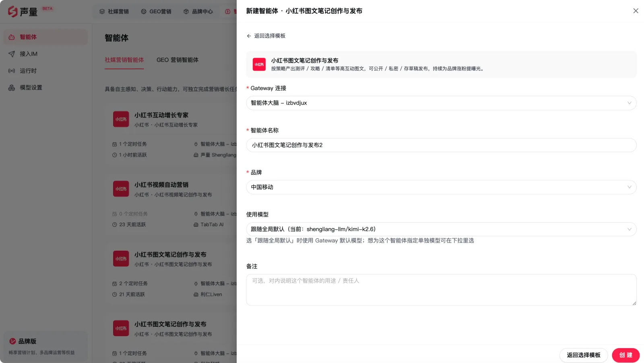The image size is (644, 363).
Task: Click the 模型设置 cubes icon
Action: click(12, 88)
